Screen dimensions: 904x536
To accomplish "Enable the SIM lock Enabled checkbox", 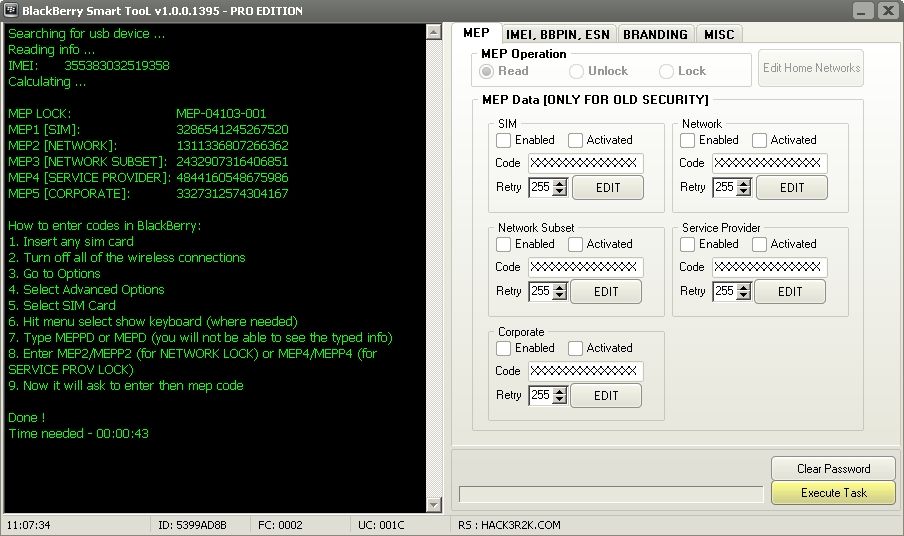I will pos(504,140).
